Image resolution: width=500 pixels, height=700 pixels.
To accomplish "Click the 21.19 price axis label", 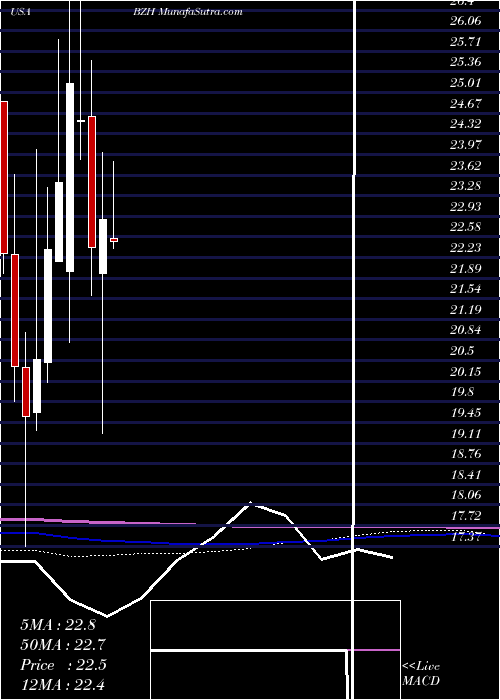I will [466, 310].
